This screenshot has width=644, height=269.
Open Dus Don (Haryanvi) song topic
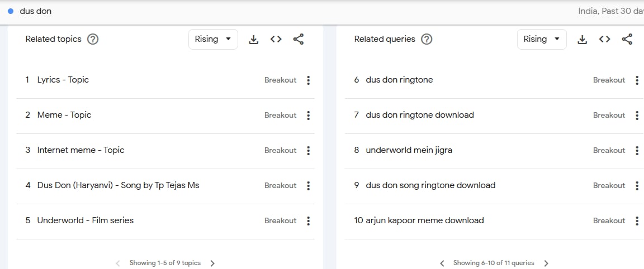point(119,185)
